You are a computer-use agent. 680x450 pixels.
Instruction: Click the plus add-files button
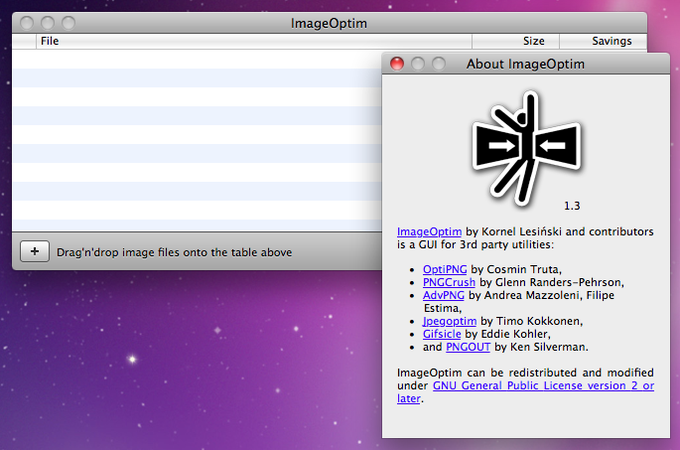point(35,251)
